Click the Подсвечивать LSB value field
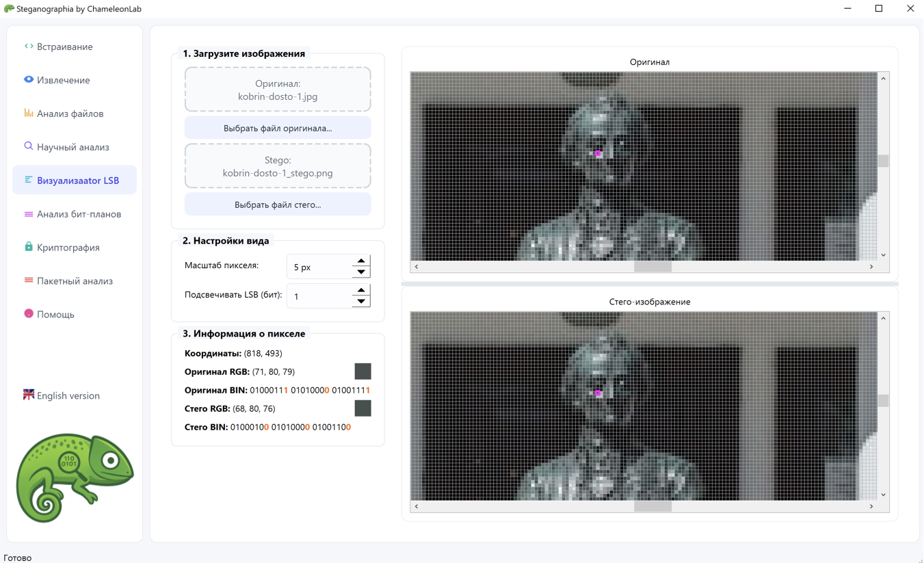Screen dimensions: 924x563 (319, 296)
